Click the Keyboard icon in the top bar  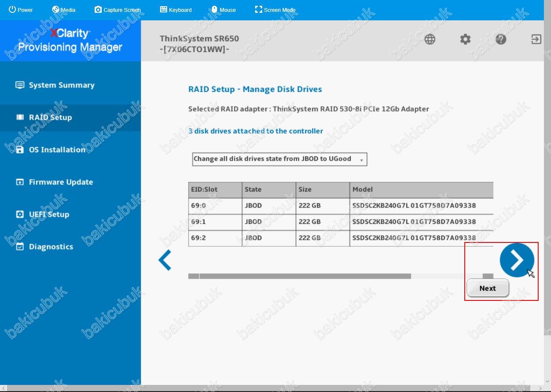point(164,9)
